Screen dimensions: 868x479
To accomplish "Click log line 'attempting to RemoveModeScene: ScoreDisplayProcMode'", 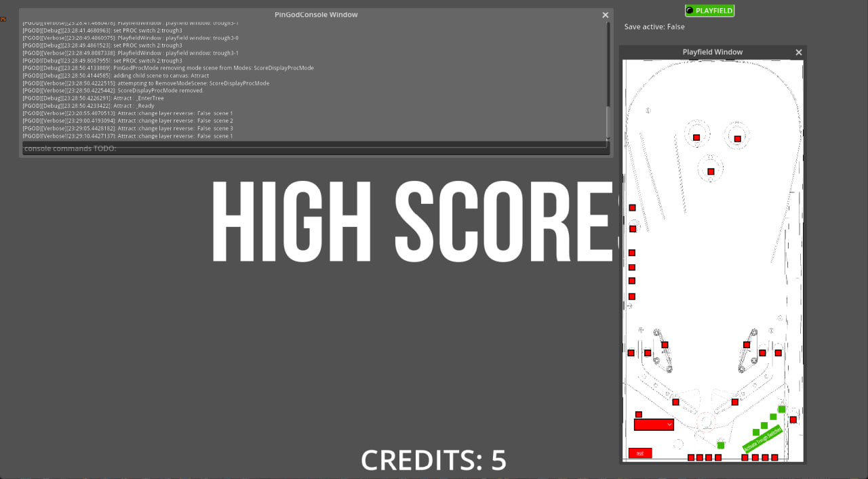I will [146, 83].
